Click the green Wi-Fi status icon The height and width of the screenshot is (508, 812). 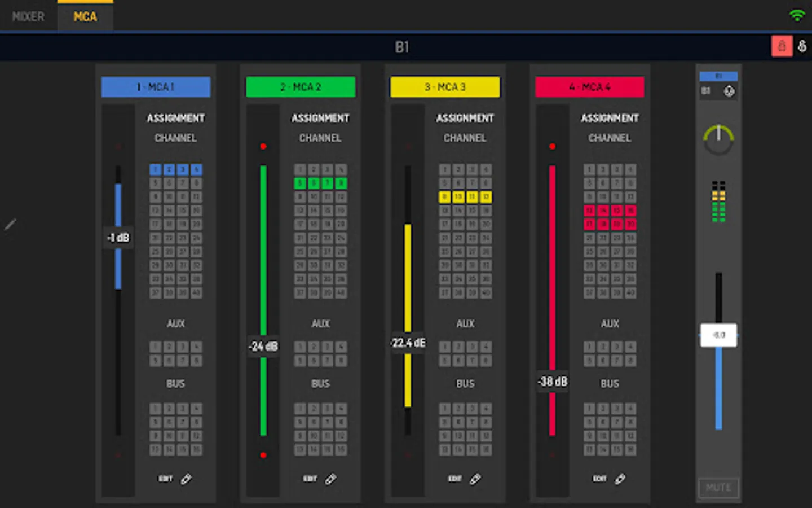pos(797,15)
